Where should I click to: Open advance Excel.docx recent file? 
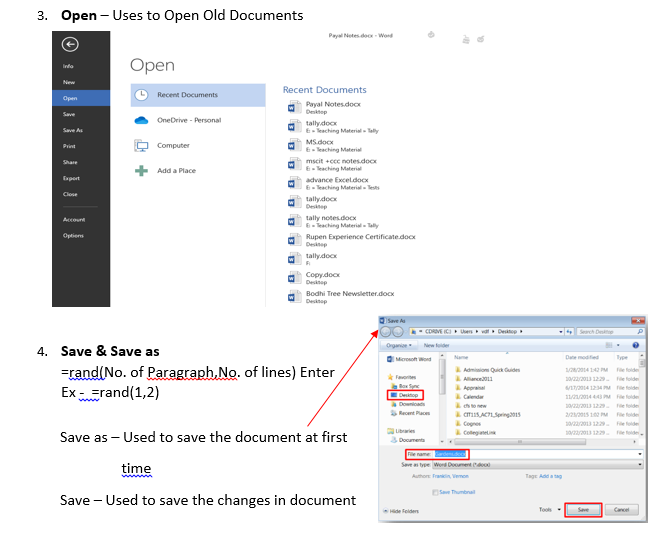click(333, 183)
